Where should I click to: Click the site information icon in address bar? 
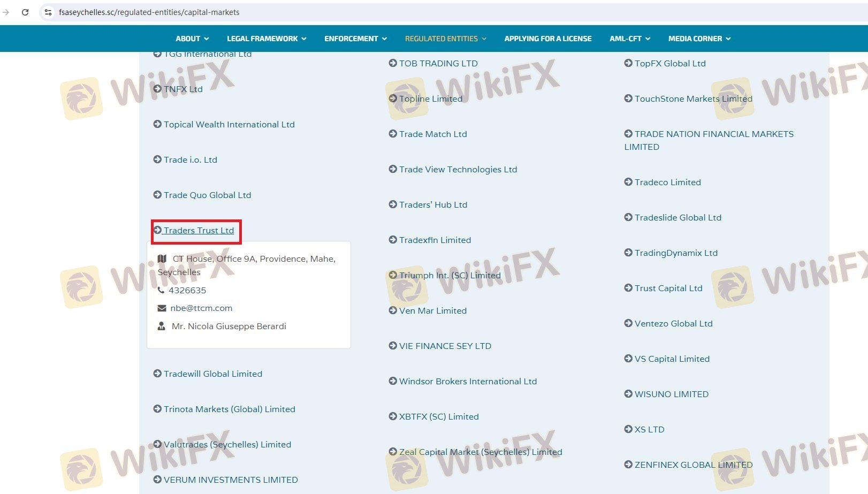(x=48, y=12)
